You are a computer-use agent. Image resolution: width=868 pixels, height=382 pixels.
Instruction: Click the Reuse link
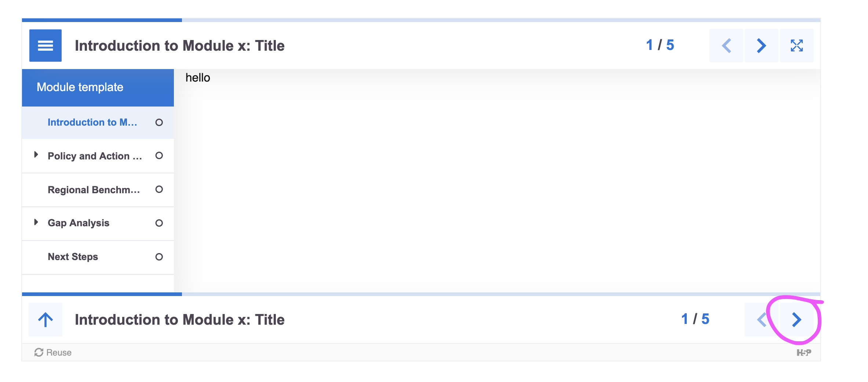(53, 353)
